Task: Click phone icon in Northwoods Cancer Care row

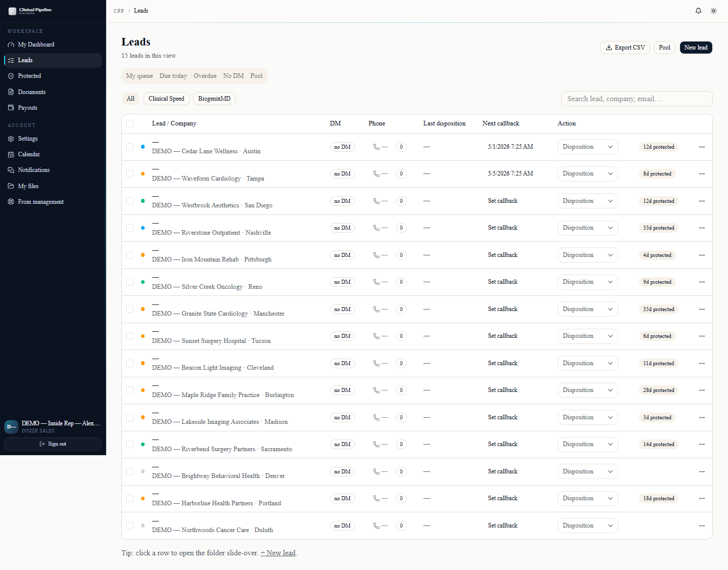Action: pyautogui.click(x=376, y=525)
